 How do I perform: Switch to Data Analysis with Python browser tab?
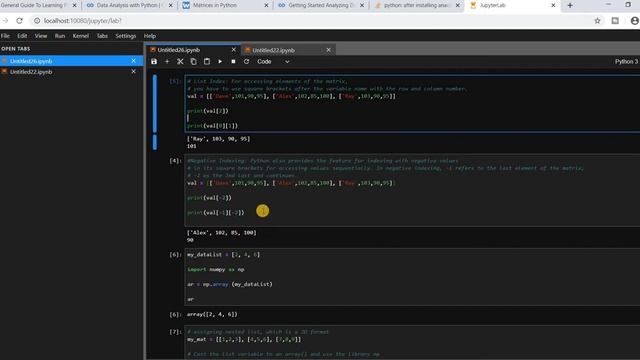(130, 5)
